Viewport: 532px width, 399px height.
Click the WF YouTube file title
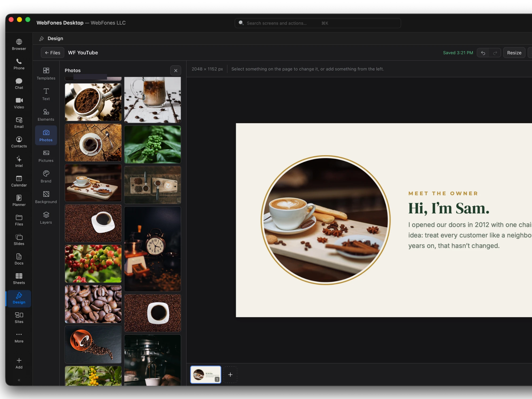[x=83, y=53]
